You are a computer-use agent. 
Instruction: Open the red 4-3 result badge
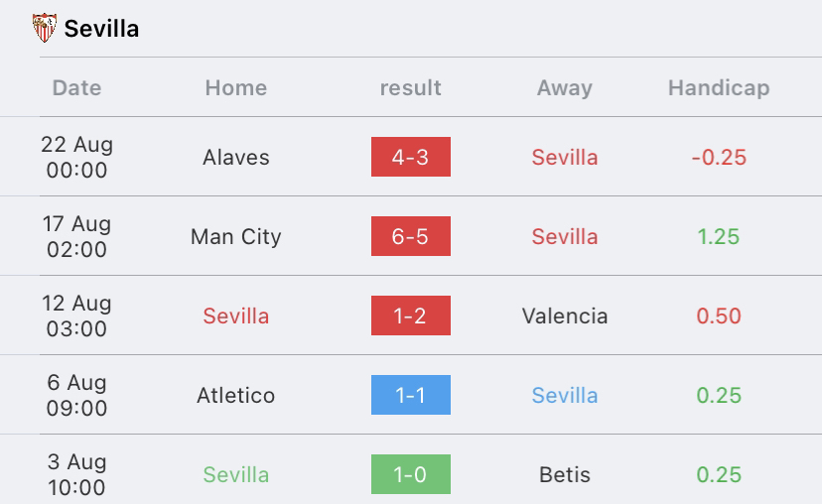click(410, 157)
